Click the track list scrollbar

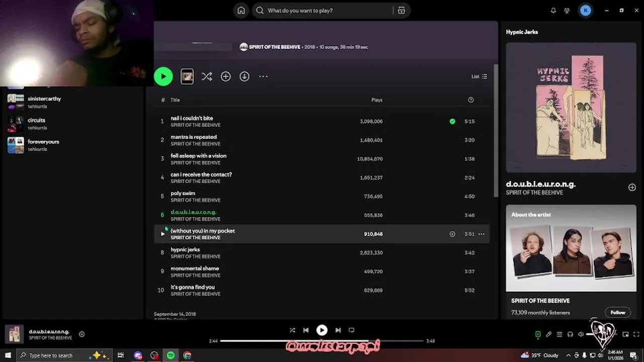click(x=496, y=131)
